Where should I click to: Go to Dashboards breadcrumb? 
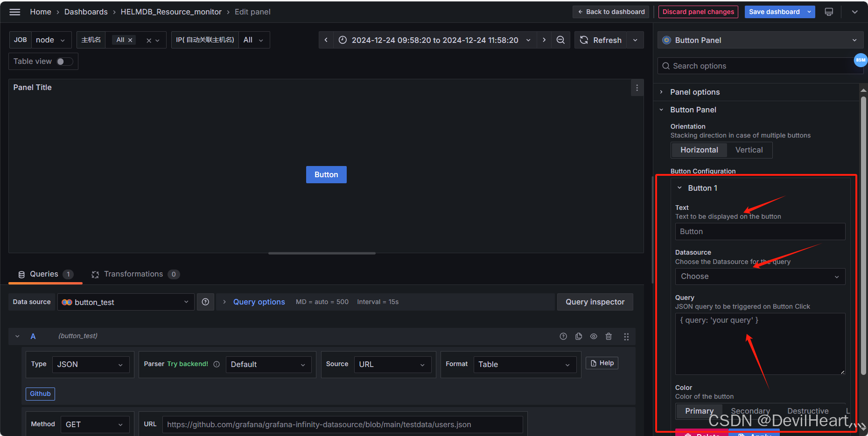click(86, 12)
